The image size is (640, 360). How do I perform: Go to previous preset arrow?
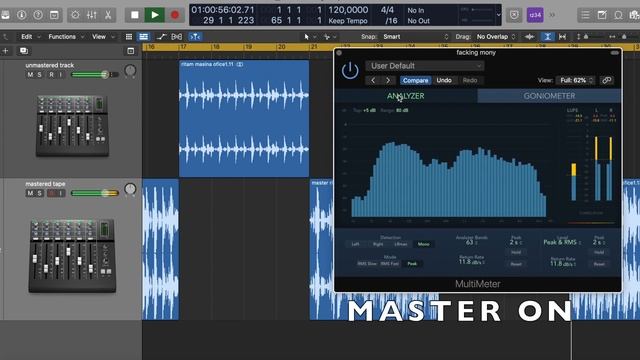373,80
